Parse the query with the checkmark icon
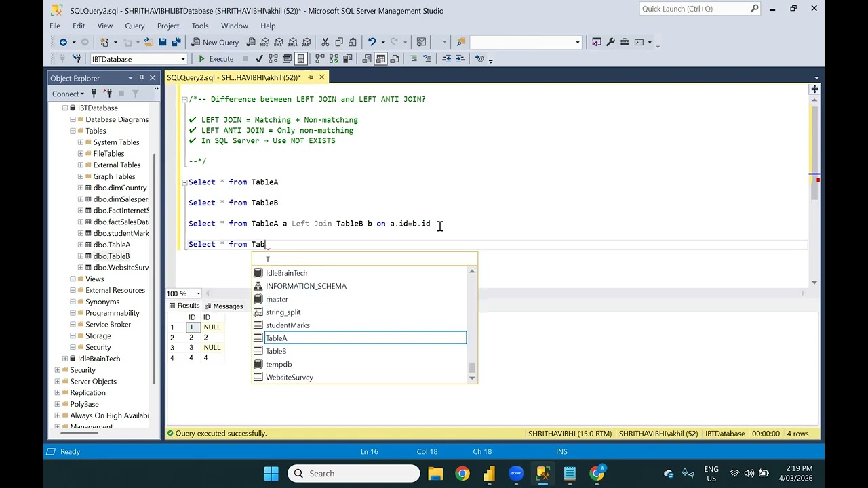868x488 pixels. (x=260, y=59)
